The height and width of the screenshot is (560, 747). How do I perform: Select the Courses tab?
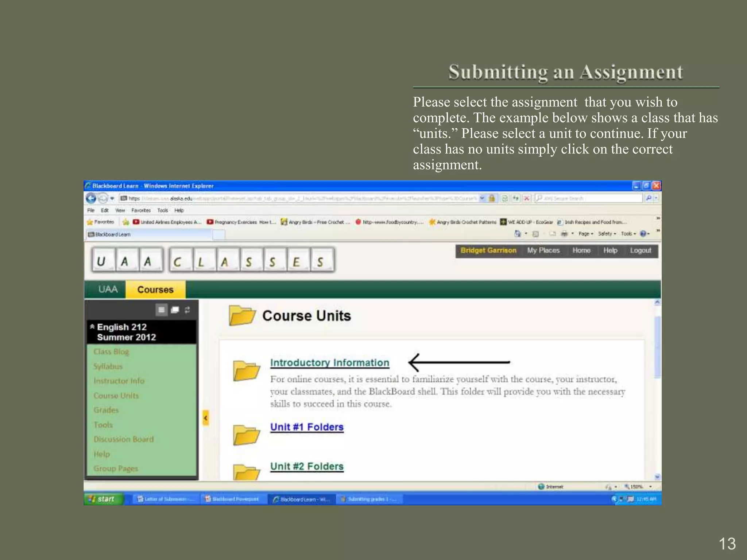pos(155,290)
